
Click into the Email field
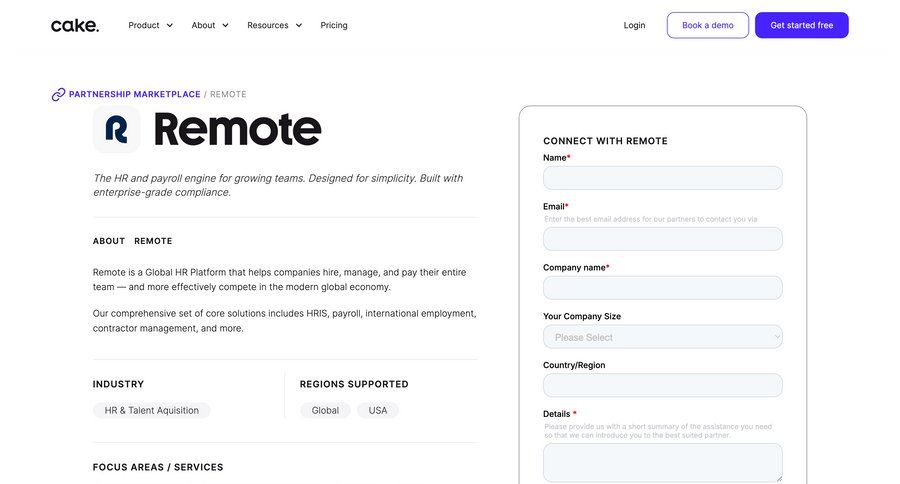tap(662, 239)
